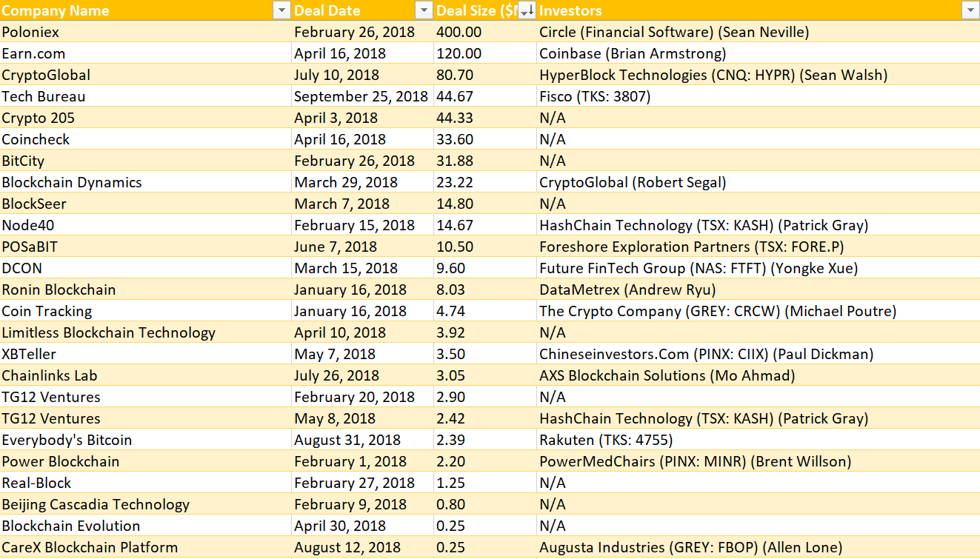Open the Investors filter dropdown
Screen dimensions: 980x559
coord(970,10)
